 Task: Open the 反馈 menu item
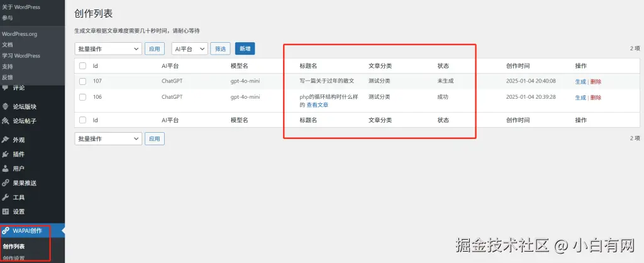7,77
